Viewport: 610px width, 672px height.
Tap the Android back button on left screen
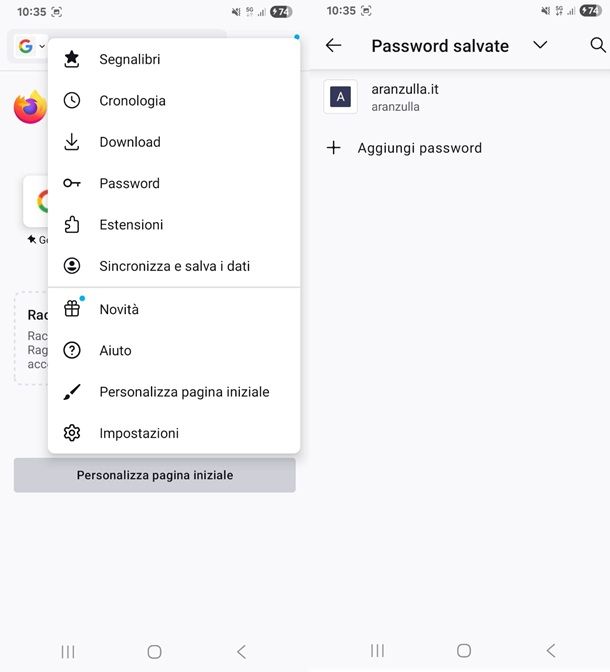[241, 651]
